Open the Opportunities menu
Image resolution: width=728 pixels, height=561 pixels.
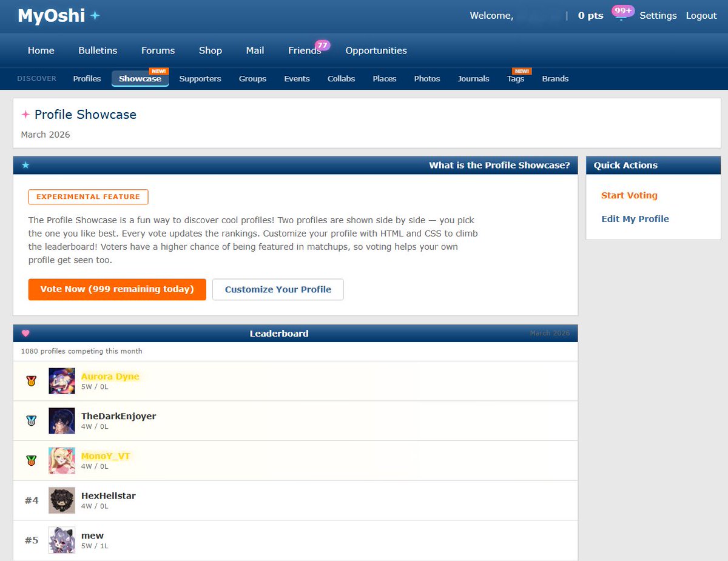376,50
